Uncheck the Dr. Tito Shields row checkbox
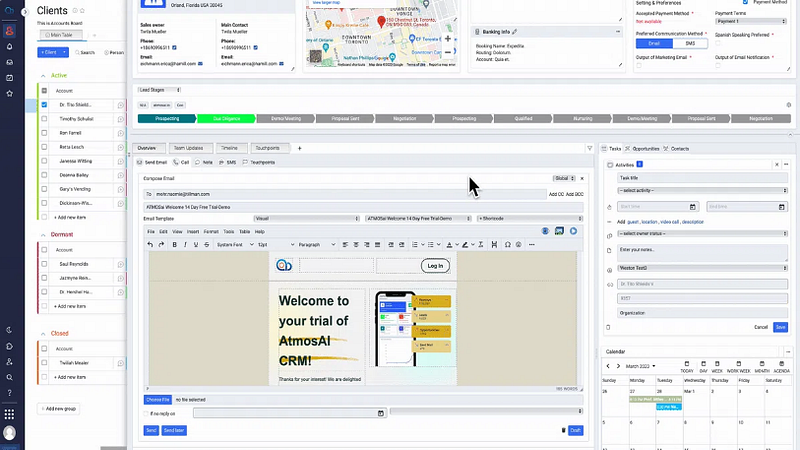Image resolution: width=800 pixels, height=450 pixels. click(x=44, y=105)
